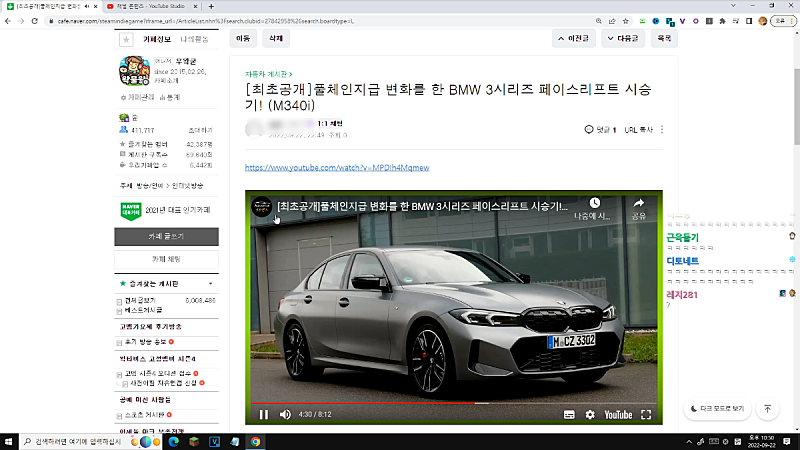Open the Chrome profile avatar

763,21
